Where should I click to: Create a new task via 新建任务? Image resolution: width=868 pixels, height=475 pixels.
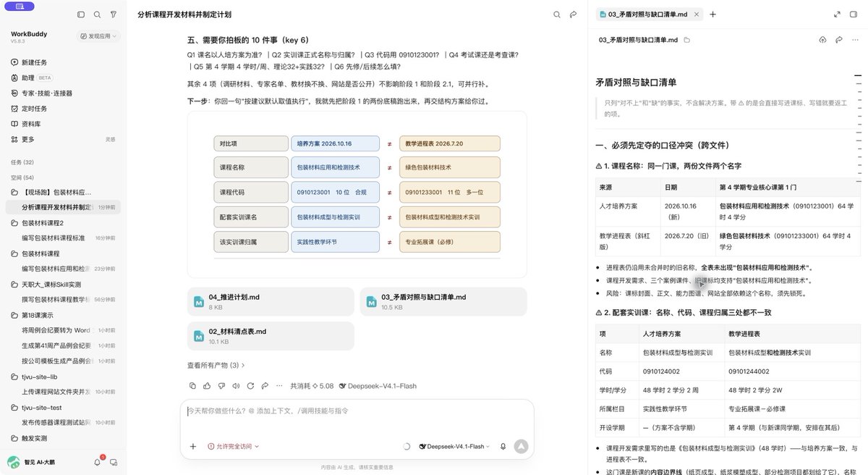pyautogui.click(x=34, y=62)
